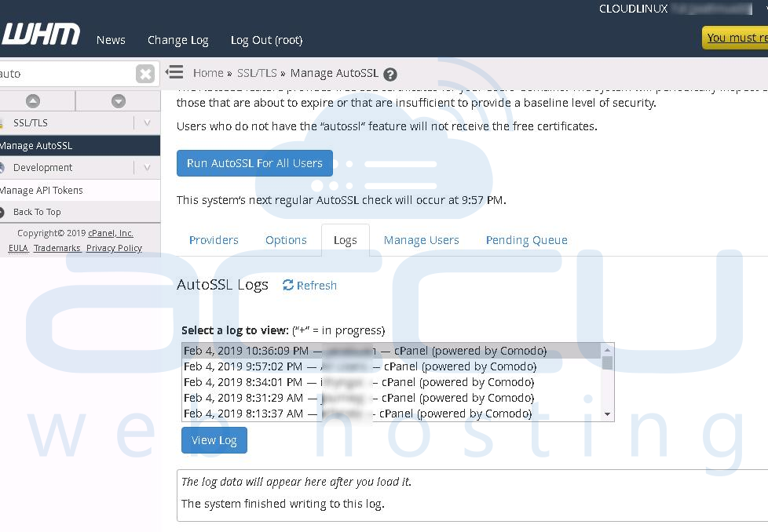Screen dimensions: 768x532
Task: Select log entry Feb 4, 2019 10:36:09 PM
Action: 392,351
